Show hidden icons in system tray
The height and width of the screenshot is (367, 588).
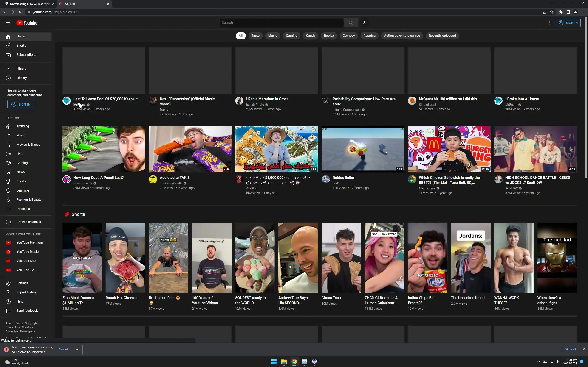538,361
